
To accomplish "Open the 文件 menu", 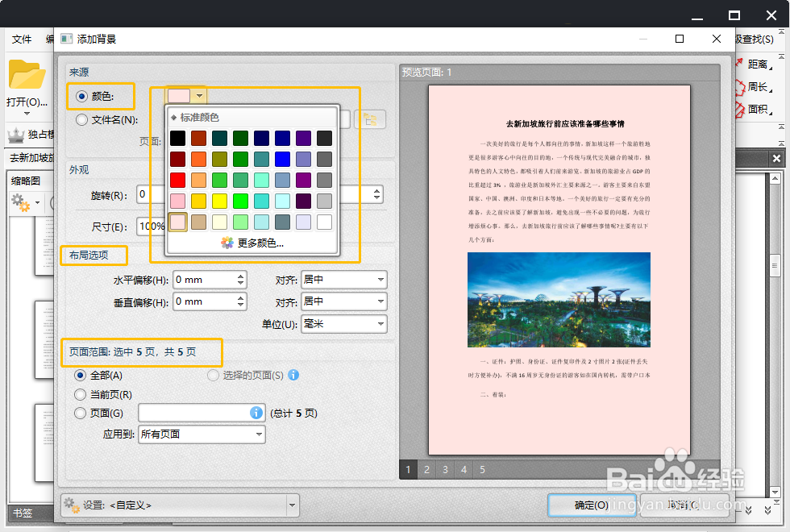I will (20, 39).
